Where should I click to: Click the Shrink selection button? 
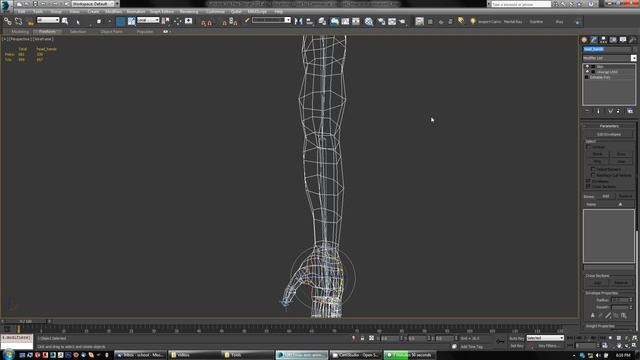(x=598, y=154)
